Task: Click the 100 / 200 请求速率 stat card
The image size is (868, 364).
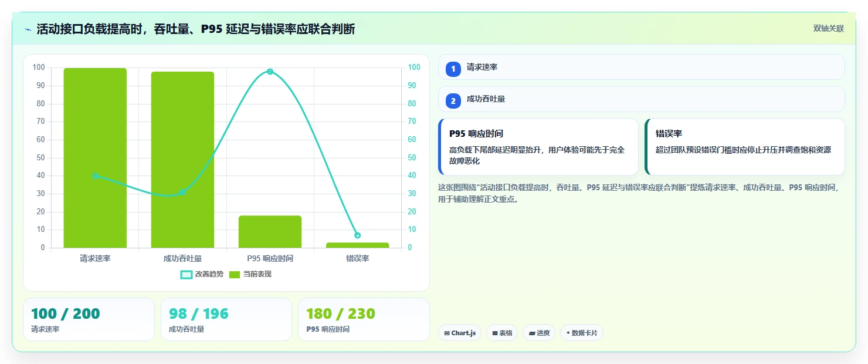Action: coord(89,319)
